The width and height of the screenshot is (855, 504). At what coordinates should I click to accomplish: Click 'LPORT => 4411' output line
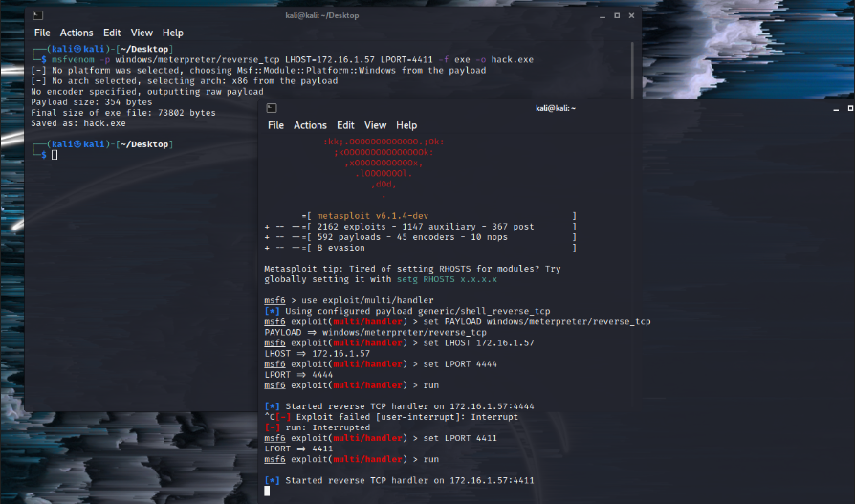pyautogui.click(x=298, y=449)
